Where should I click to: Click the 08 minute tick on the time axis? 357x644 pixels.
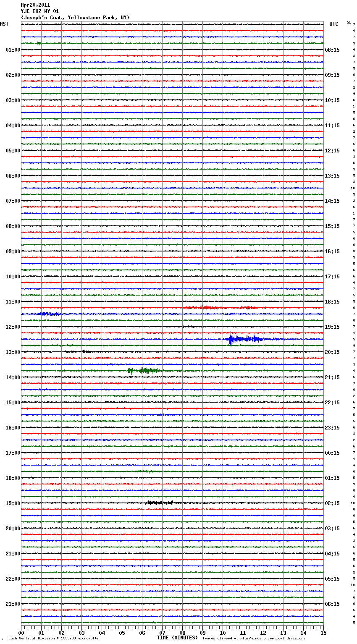coord(182,633)
